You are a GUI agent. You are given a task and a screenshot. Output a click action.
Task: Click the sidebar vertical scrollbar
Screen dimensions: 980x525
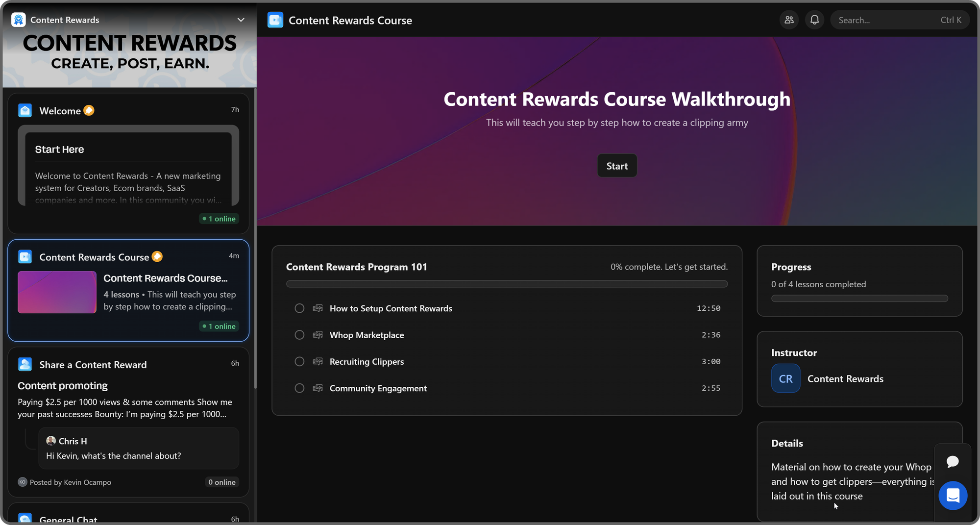pos(255,238)
